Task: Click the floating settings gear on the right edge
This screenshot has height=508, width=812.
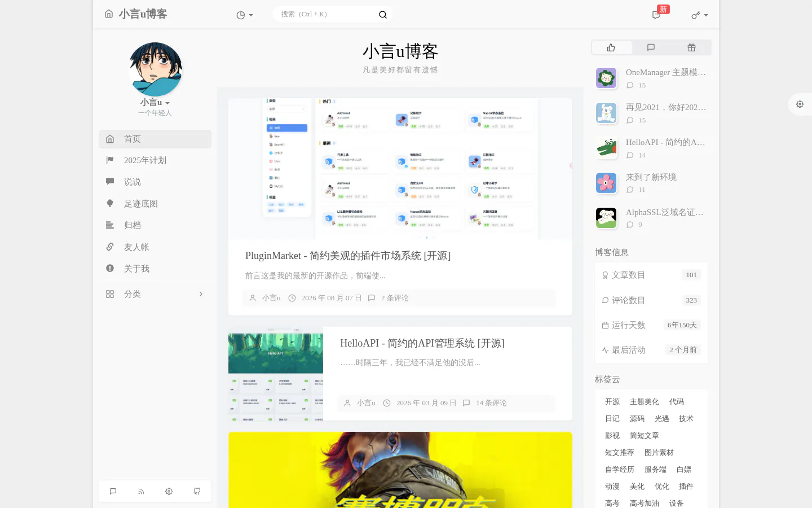Action: [800, 104]
